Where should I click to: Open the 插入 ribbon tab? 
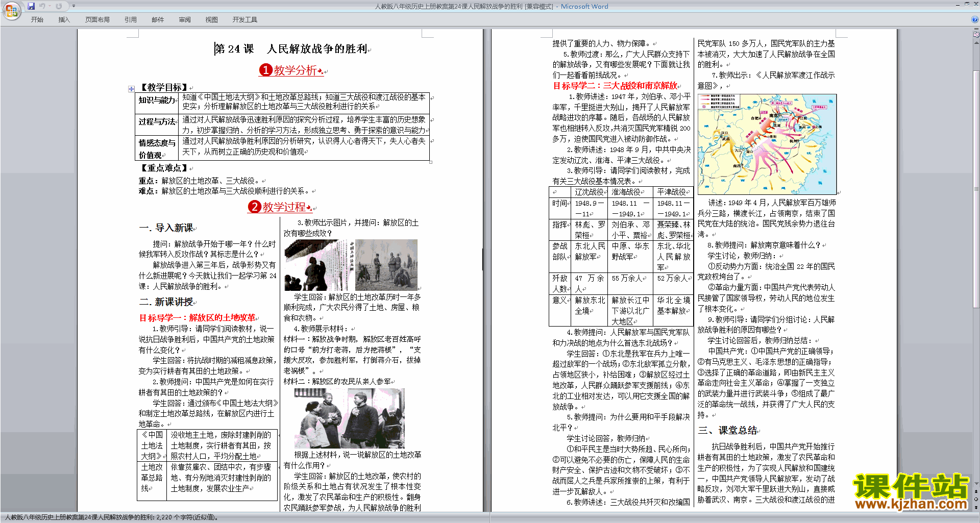pyautogui.click(x=64, y=19)
